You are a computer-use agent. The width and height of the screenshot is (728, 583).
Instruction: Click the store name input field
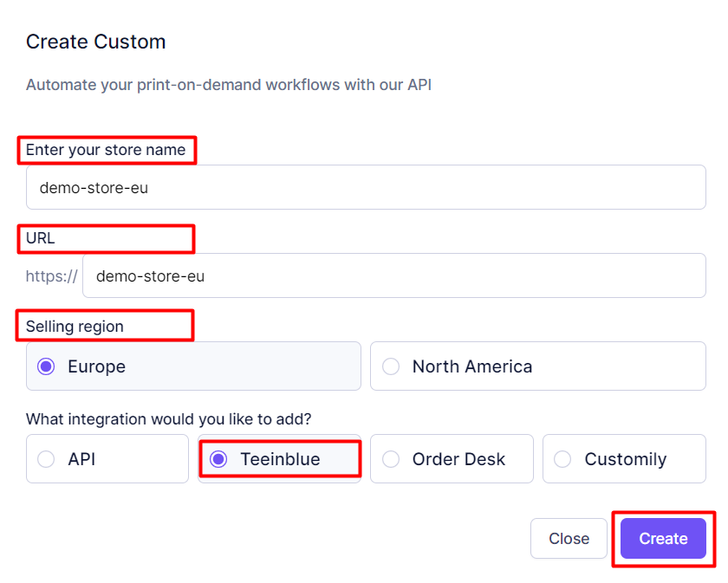coord(365,187)
